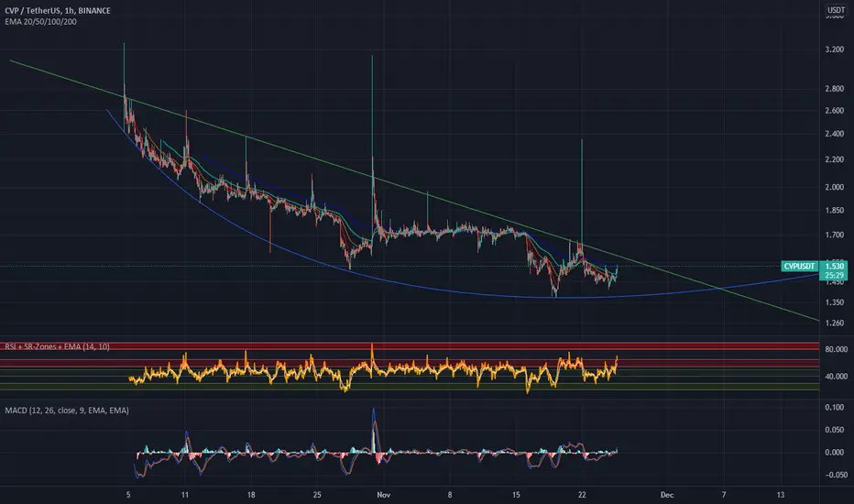The image size is (854, 504).
Task: Click the CVPUSDT price label tag
Action: (x=799, y=266)
